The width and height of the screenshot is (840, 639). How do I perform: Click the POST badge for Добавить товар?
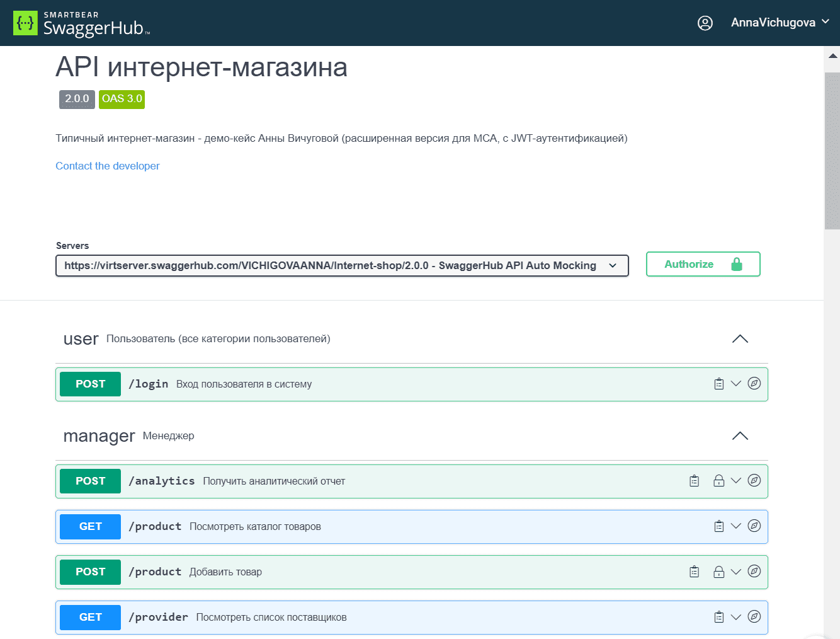pyautogui.click(x=90, y=572)
